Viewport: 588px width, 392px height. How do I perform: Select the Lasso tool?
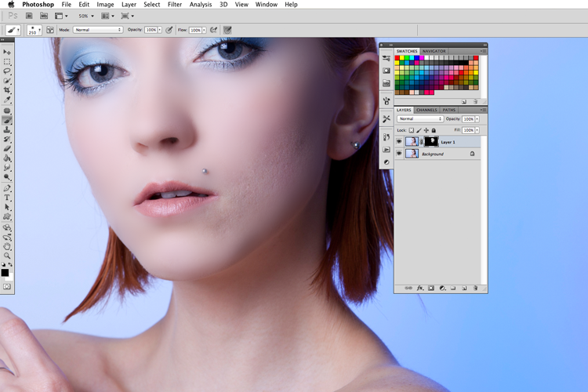[x=7, y=71]
